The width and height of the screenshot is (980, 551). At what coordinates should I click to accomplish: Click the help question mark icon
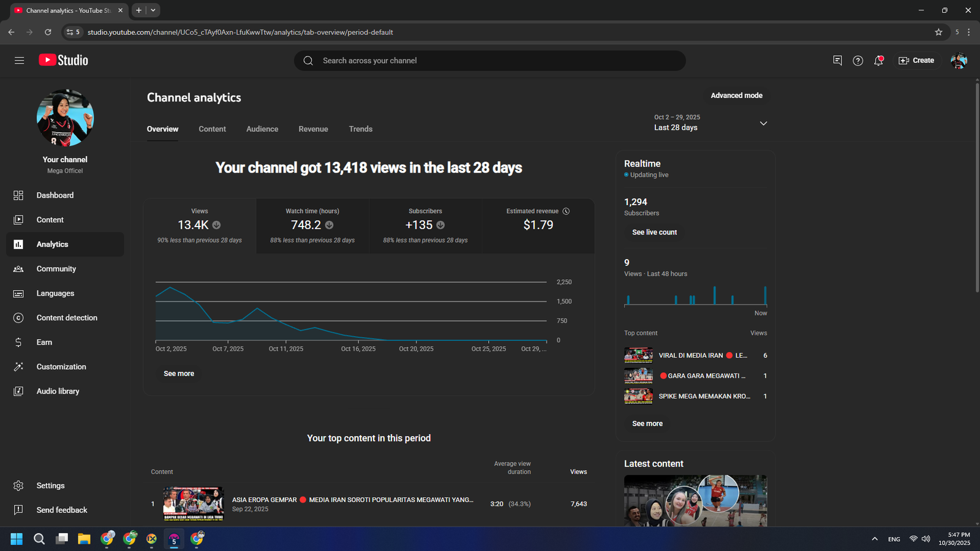click(x=858, y=61)
